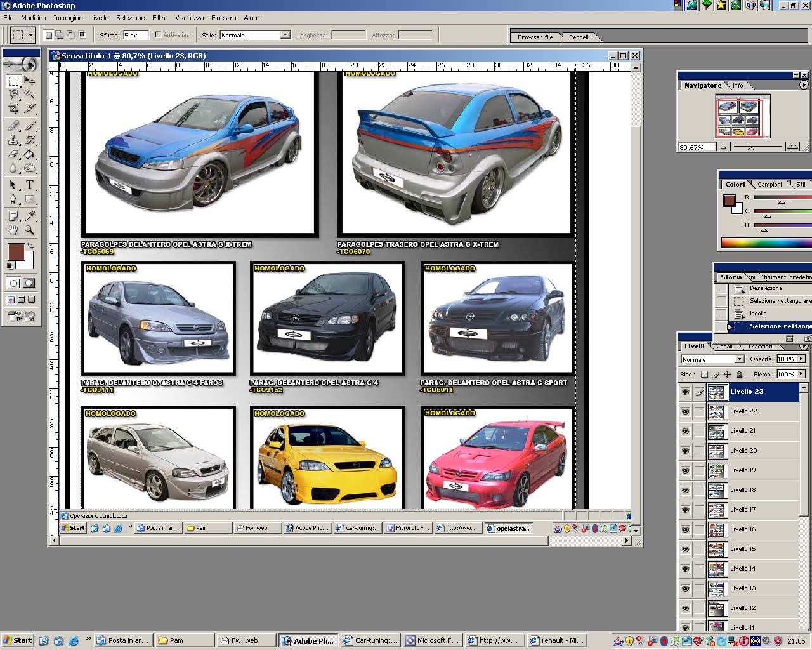The image size is (812, 650).
Task: Reset default black and white colors
Action: pyautogui.click(x=10, y=266)
